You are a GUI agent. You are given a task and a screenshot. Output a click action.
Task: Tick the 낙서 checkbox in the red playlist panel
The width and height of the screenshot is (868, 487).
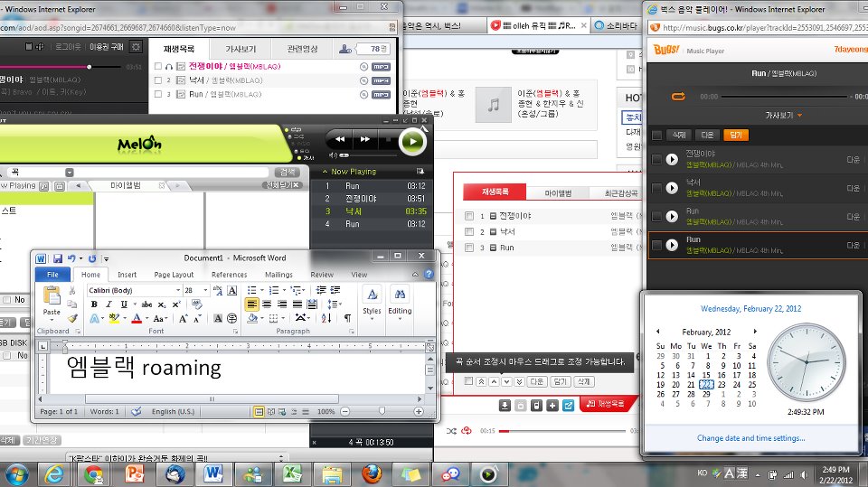pos(469,232)
